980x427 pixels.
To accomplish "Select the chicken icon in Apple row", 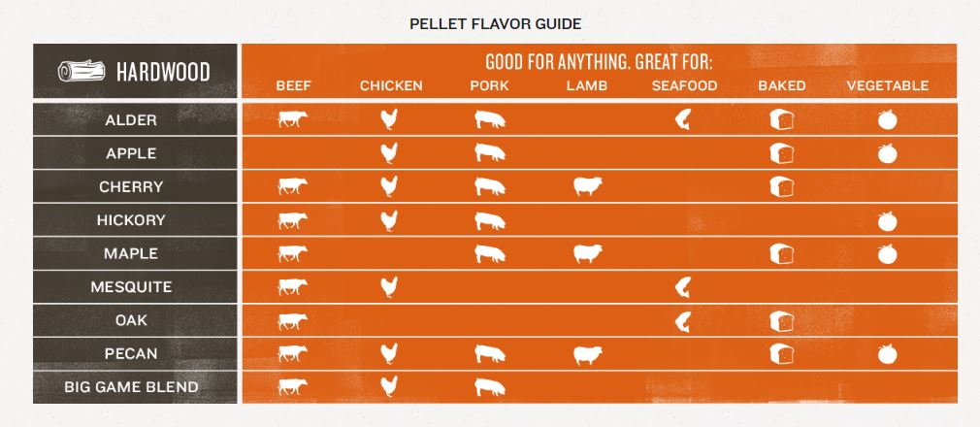I will 390,153.
